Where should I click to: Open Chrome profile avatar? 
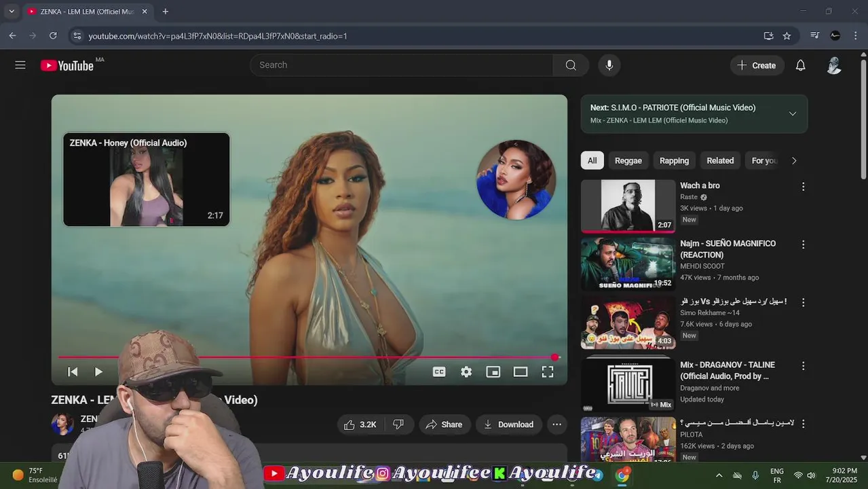(835, 35)
